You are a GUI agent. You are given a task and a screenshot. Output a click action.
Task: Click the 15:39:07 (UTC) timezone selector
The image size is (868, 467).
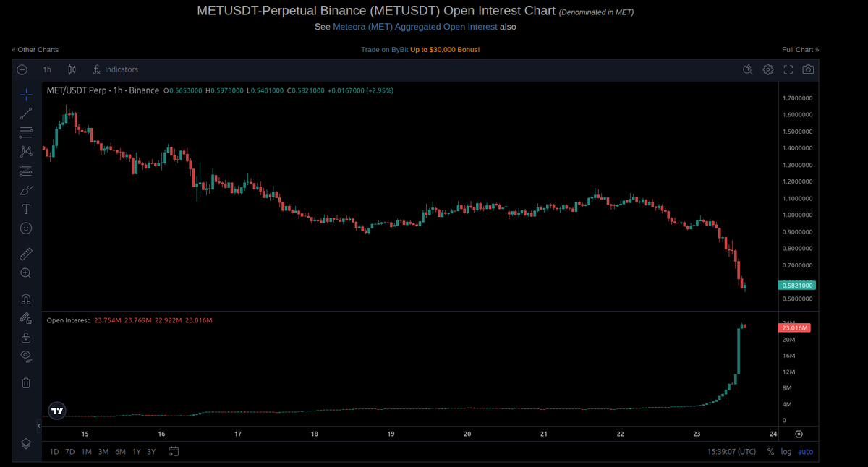(x=731, y=452)
